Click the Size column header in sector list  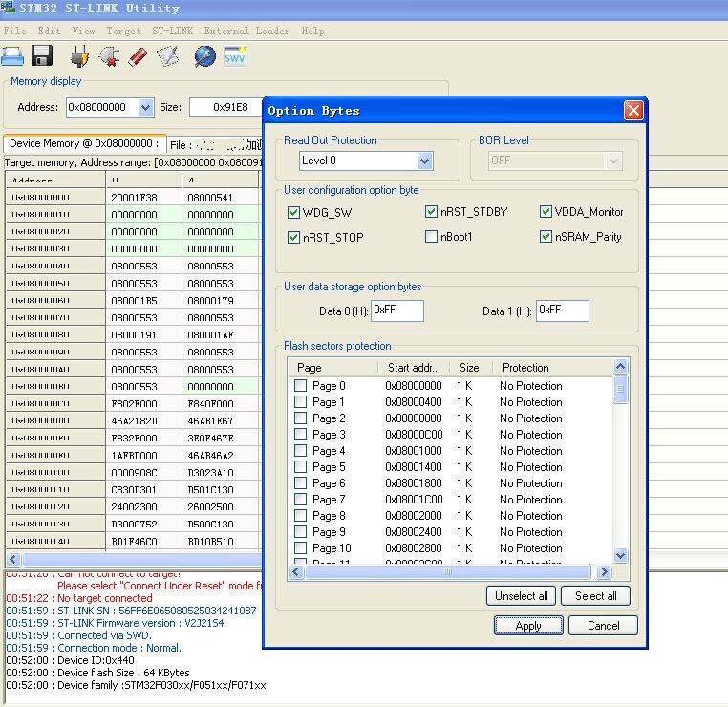[x=471, y=368]
